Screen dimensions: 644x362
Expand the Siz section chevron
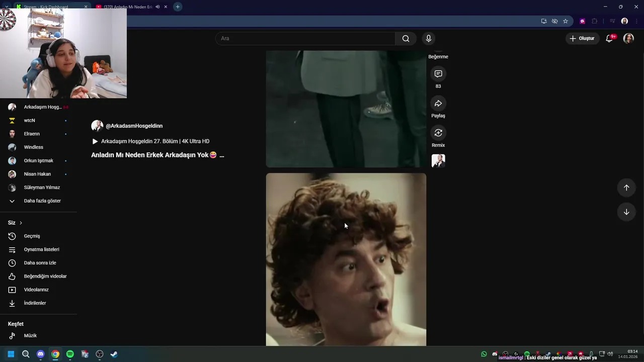(x=21, y=223)
